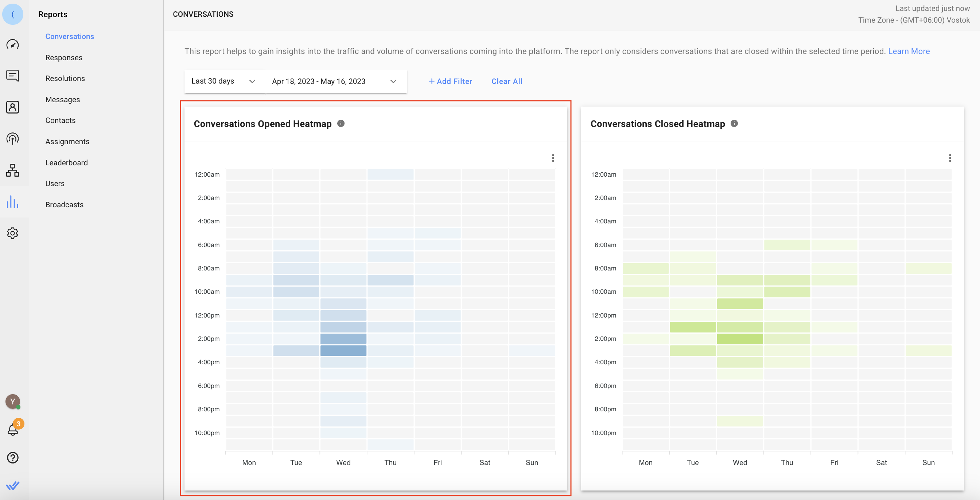
Task: Select the Resolutions menu item
Action: pos(65,78)
